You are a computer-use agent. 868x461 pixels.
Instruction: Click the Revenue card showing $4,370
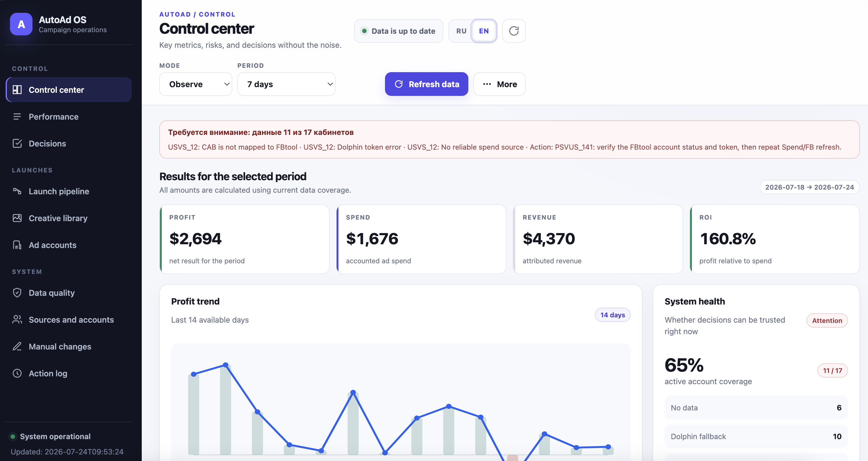pos(598,239)
